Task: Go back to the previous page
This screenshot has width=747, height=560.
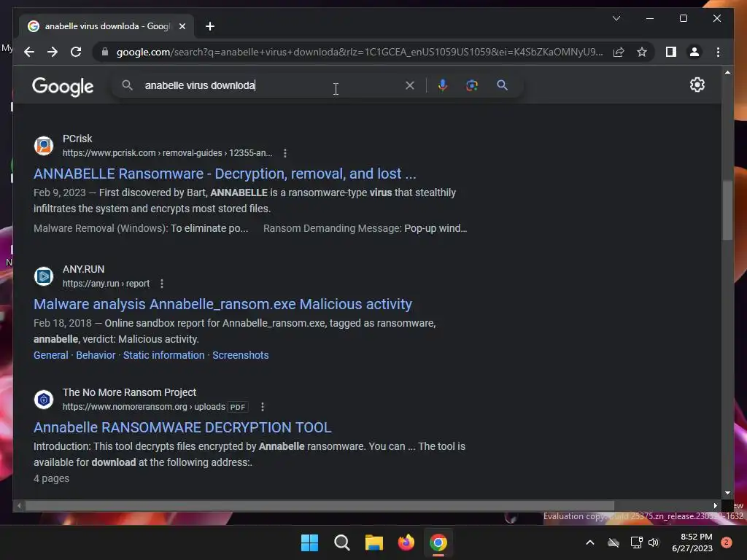Action: tap(29, 52)
